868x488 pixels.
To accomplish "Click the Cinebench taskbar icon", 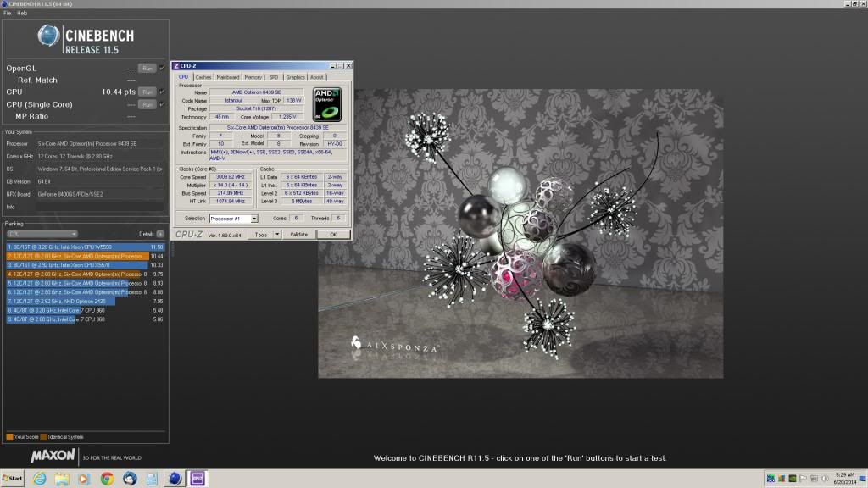I will pyautogui.click(x=174, y=479).
